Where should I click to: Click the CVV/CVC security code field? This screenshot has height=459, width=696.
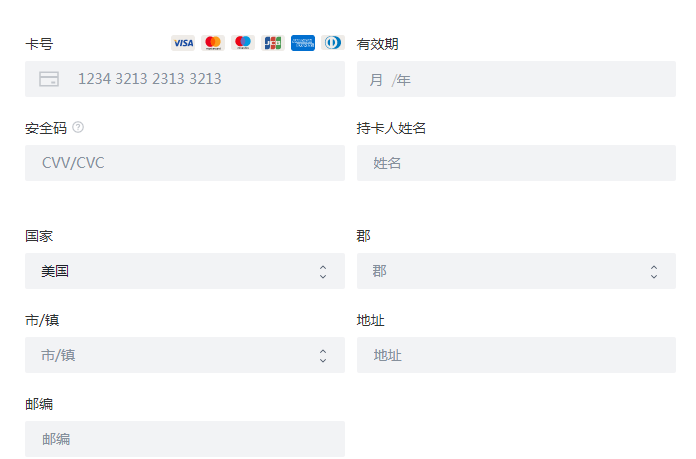click(185, 163)
